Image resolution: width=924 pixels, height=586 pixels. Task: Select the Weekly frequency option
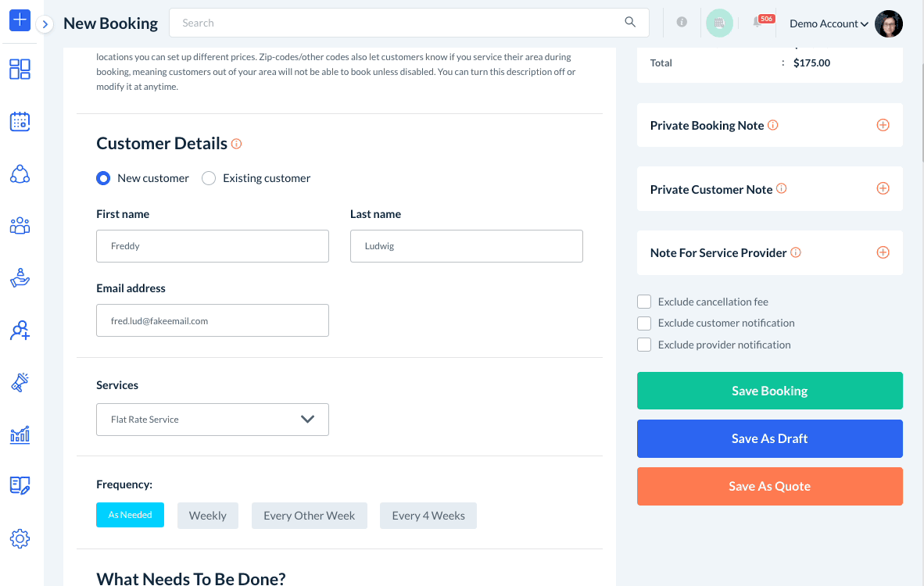(208, 516)
